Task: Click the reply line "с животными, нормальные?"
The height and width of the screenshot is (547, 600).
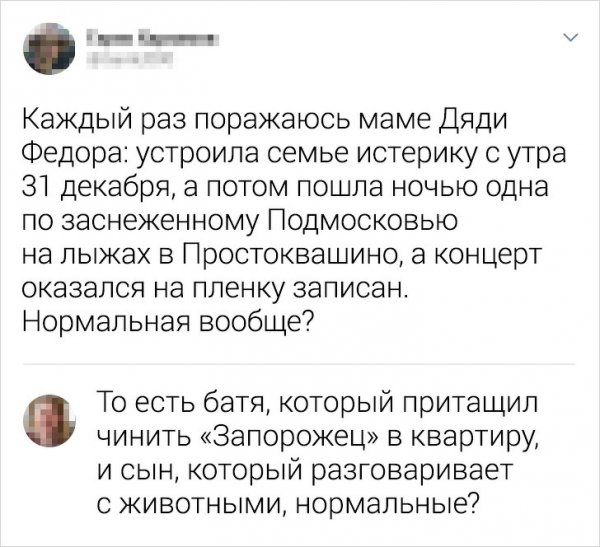Action: [x=288, y=500]
